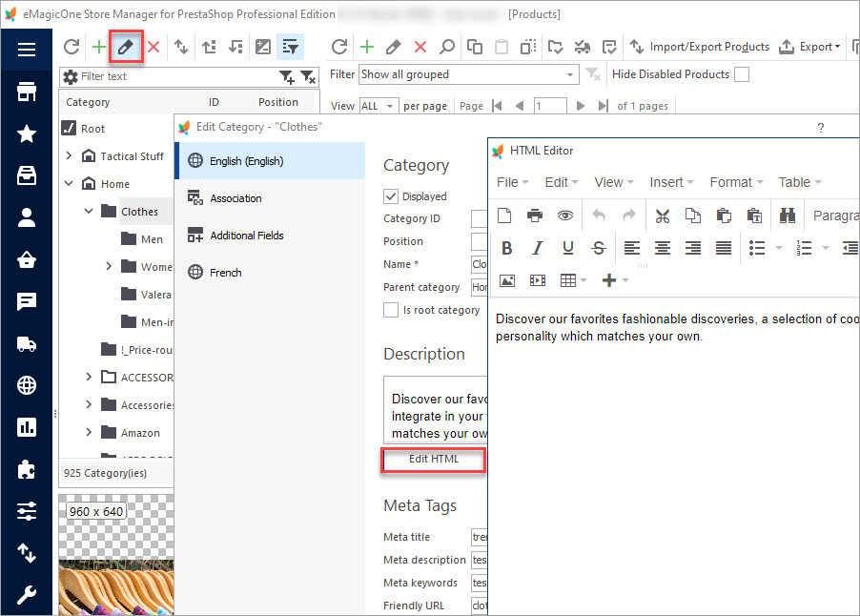Screen dimensions: 860x616
Task: Apply Underline in HTML Editor
Action: coord(568,249)
